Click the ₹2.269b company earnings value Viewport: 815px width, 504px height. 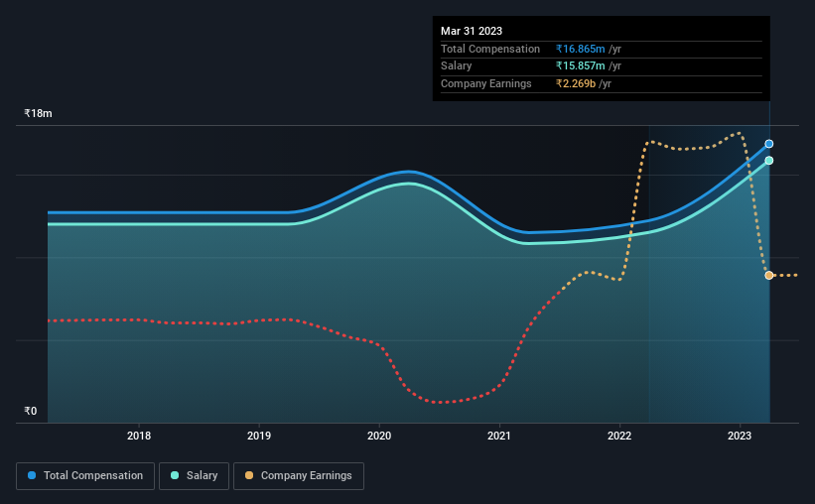coord(576,83)
